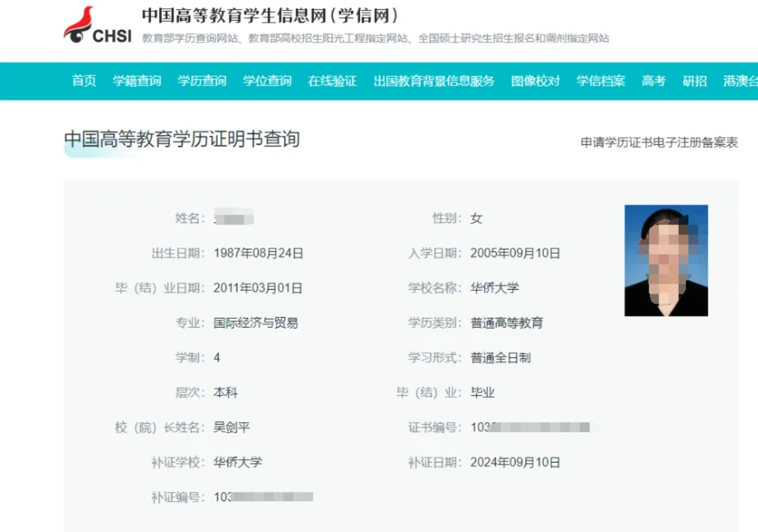758x532 pixels.
Task: Open 港澳台 nav item at right
Action: coord(740,81)
